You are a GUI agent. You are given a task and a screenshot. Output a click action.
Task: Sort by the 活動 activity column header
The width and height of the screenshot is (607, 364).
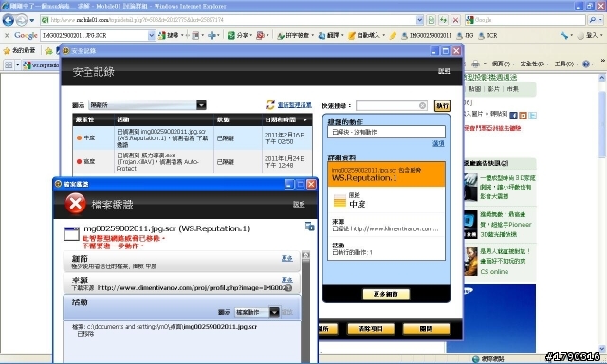pos(164,120)
